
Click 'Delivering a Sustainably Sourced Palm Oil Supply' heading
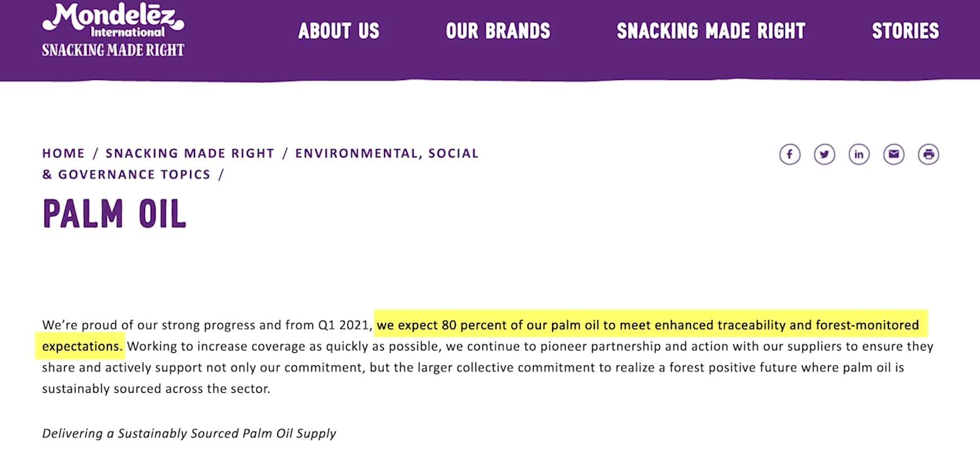[x=189, y=433]
